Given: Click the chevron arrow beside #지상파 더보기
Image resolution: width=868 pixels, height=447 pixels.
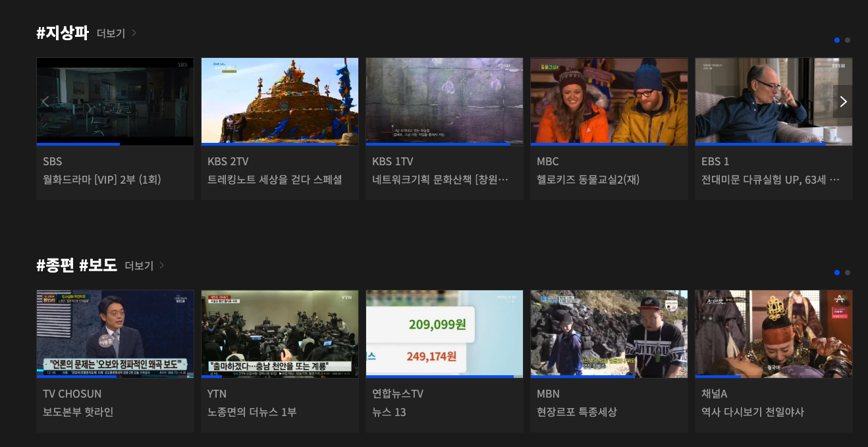Looking at the screenshot, I should click(134, 33).
